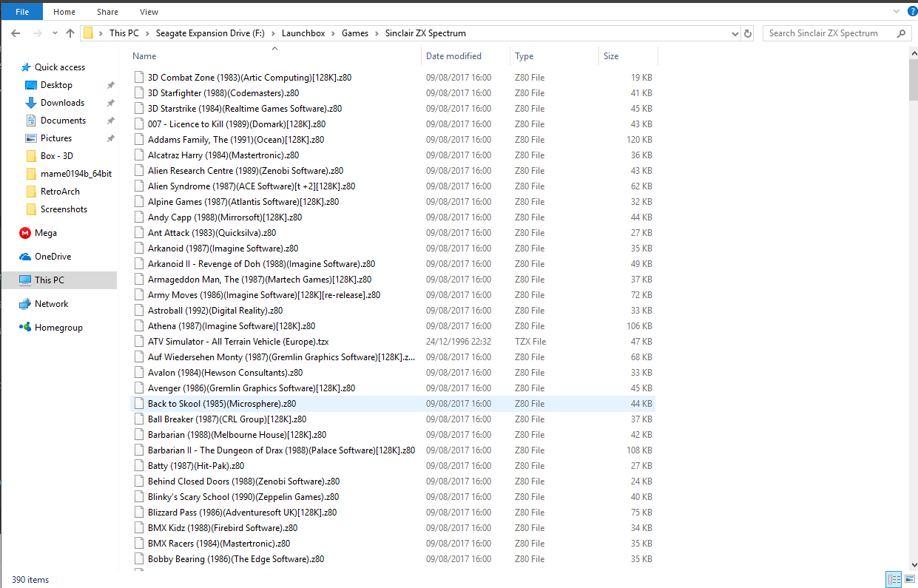Click the file icon for Ant Attack
918x588 pixels.
coord(139,233)
